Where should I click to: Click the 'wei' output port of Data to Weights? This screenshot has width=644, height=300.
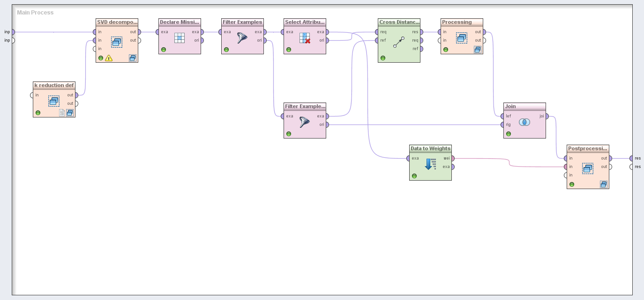coord(452,158)
